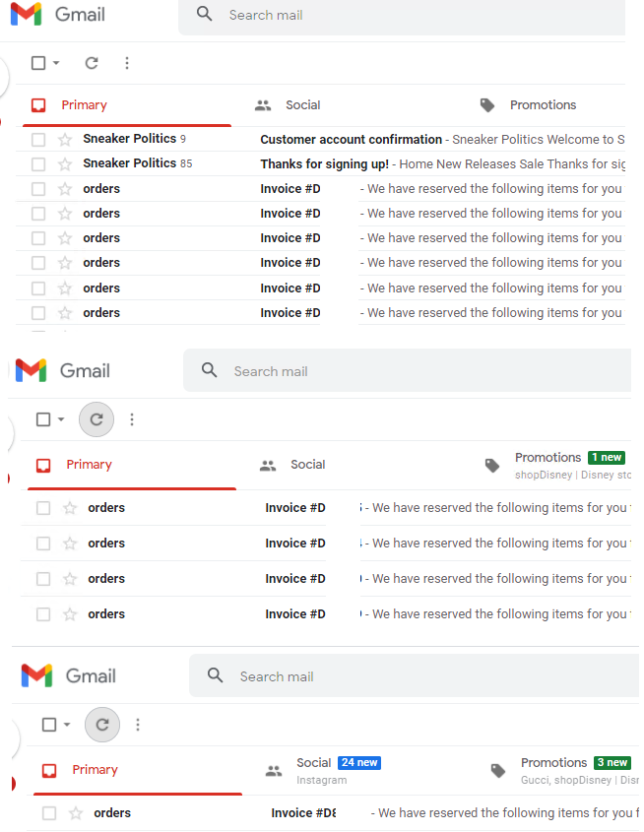Open Promotions tab showing 1 new badge

(557, 466)
